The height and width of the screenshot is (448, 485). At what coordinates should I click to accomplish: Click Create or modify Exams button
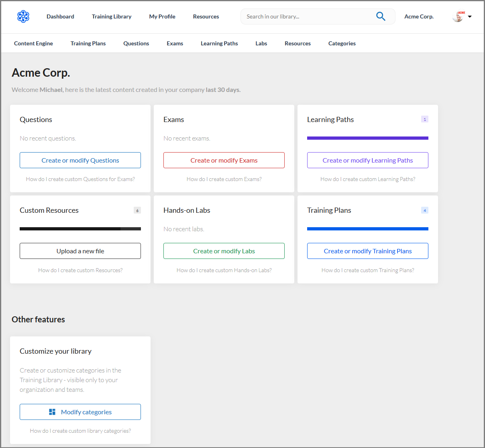pyautogui.click(x=224, y=160)
